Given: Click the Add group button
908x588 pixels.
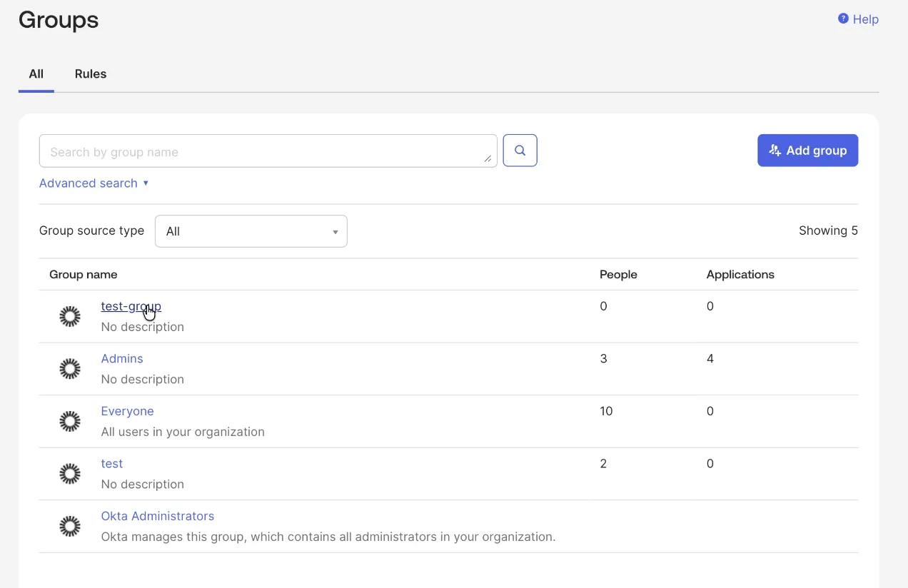Looking at the screenshot, I should coord(808,151).
